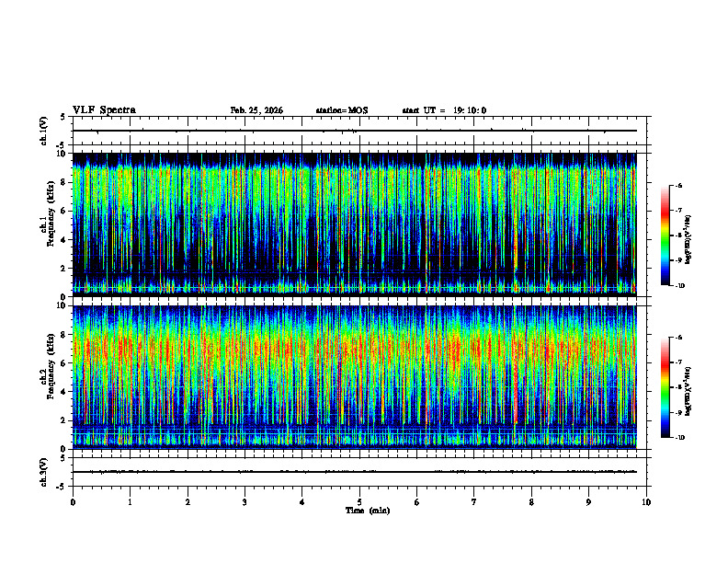Click time-axis tick label "1"

tap(130, 502)
